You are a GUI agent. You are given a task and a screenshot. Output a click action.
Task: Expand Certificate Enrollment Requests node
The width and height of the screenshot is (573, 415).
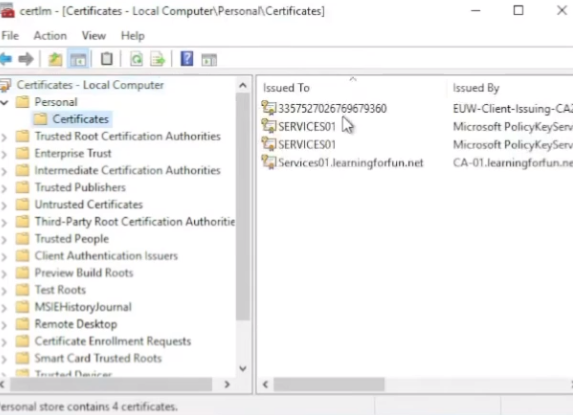point(4,342)
